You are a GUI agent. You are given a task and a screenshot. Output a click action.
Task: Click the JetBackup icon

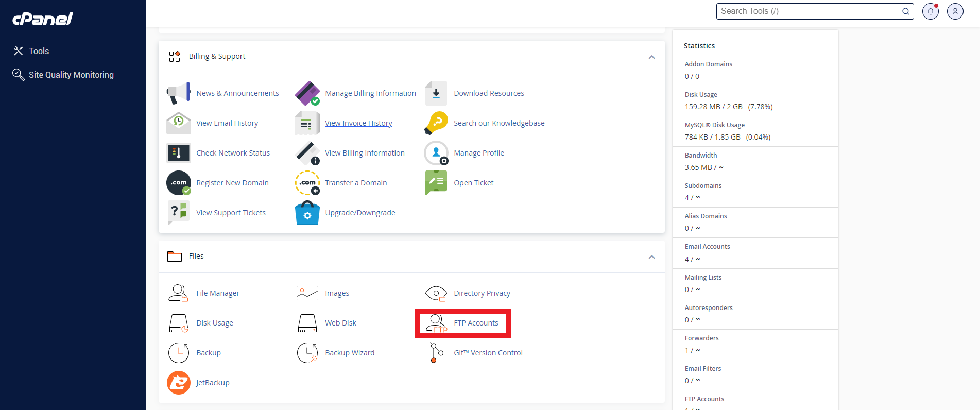click(179, 383)
